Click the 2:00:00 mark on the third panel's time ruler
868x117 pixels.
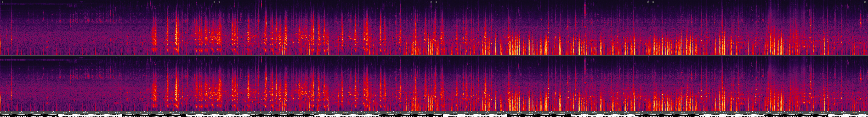562,113
